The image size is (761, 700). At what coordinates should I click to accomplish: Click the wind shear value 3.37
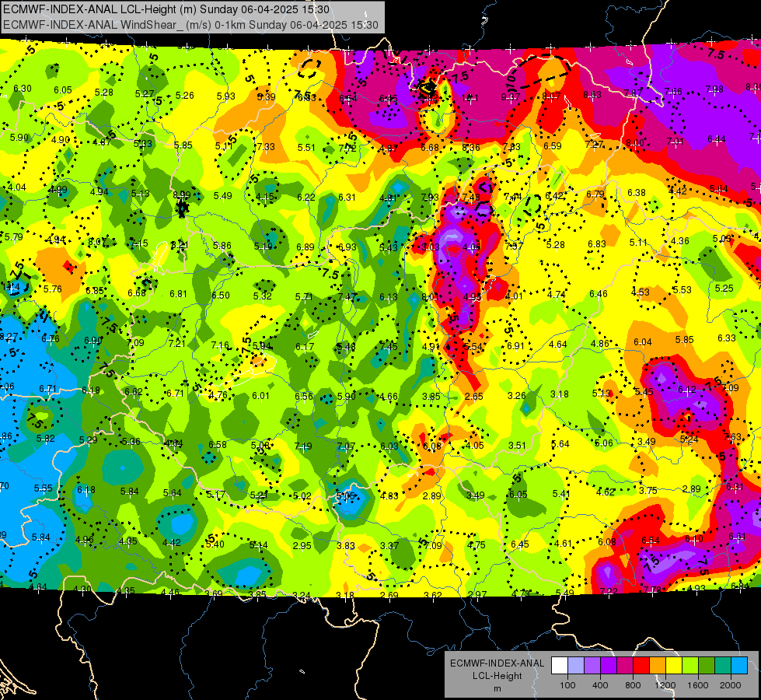389,545
